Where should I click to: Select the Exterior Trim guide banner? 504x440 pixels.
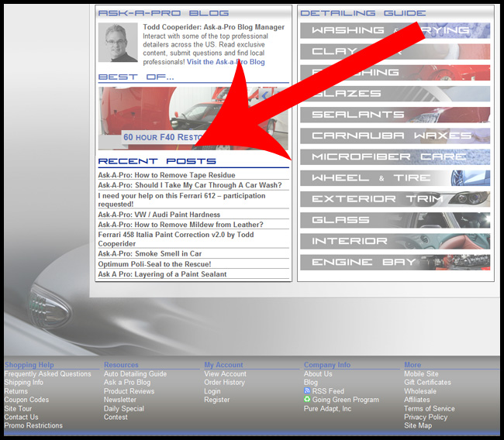point(395,199)
